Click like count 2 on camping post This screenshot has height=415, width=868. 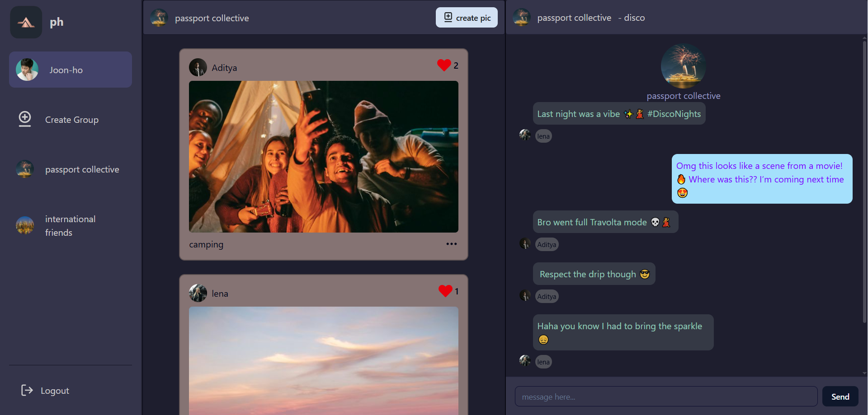456,65
